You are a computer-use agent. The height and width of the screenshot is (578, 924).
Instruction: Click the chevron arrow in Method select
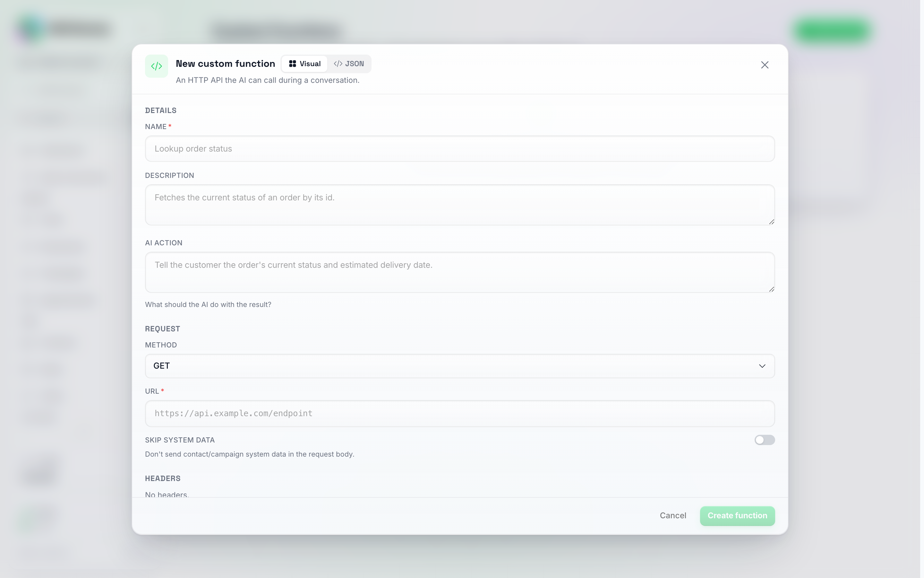pos(762,366)
